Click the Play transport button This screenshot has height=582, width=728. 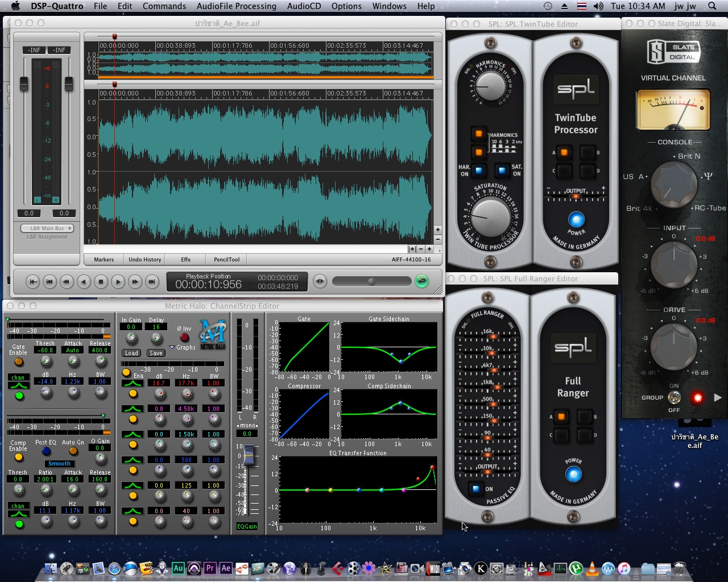pos(118,281)
